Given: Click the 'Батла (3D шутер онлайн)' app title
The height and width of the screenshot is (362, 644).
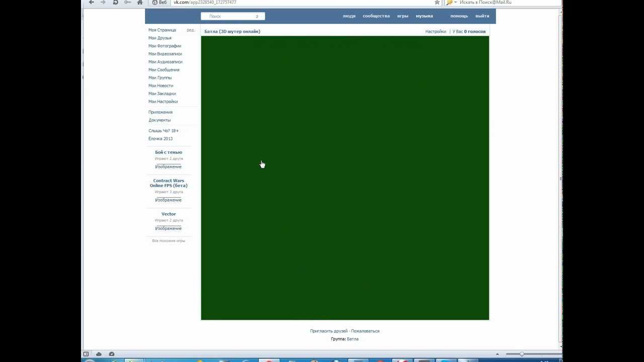Looking at the screenshot, I should point(232,32).
